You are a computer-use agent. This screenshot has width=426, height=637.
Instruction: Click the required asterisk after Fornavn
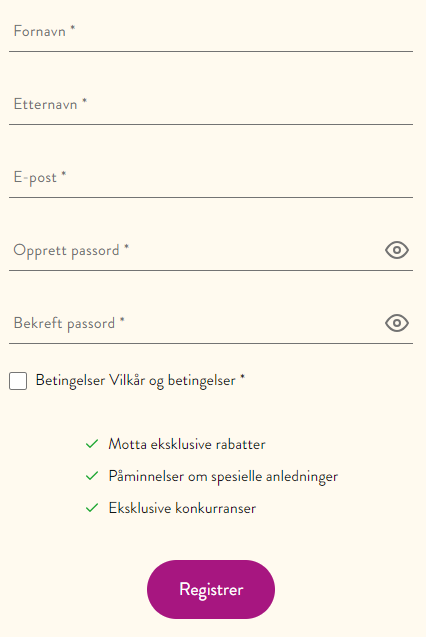pyautogui.click(x=73, y=27)
